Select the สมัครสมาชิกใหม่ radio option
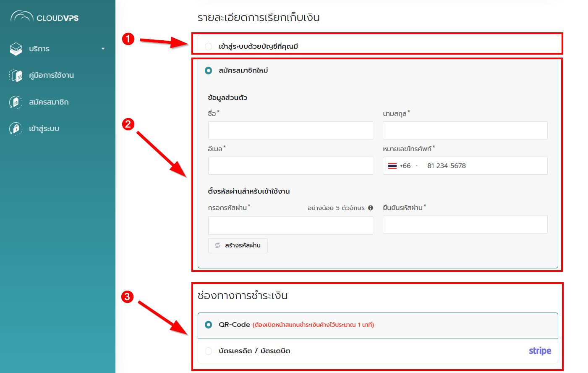 (209, 71)
